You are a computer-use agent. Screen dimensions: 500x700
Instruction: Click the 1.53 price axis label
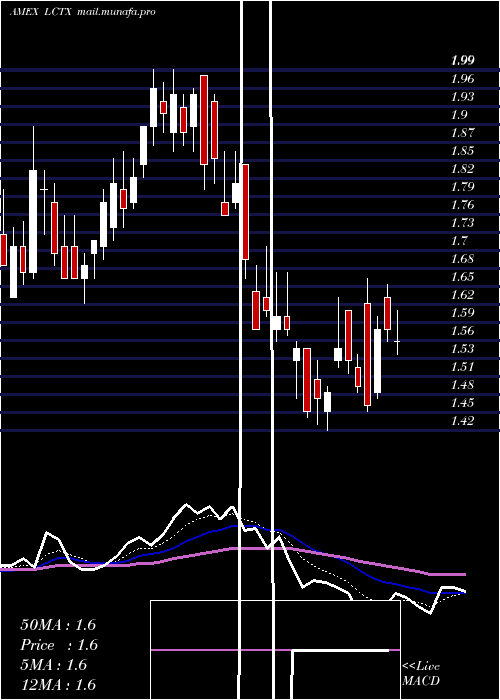(x=462, y=349)
